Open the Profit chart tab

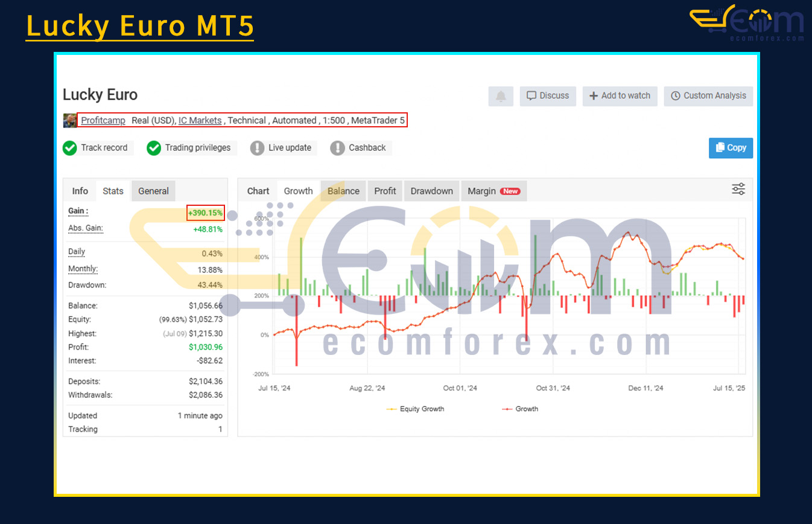(385, 191)
